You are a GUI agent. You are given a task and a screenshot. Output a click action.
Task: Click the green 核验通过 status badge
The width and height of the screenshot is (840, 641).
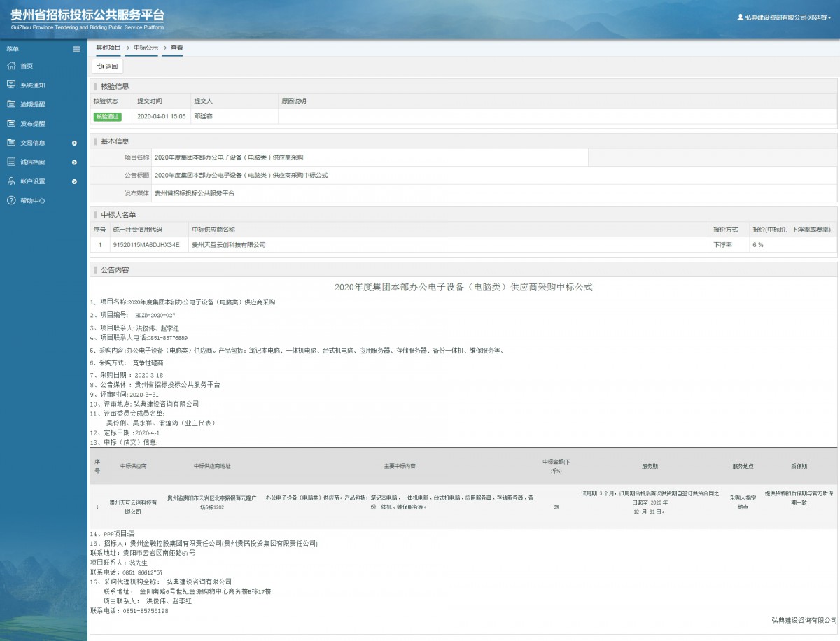pyautogui.click(x=108, y=117)
